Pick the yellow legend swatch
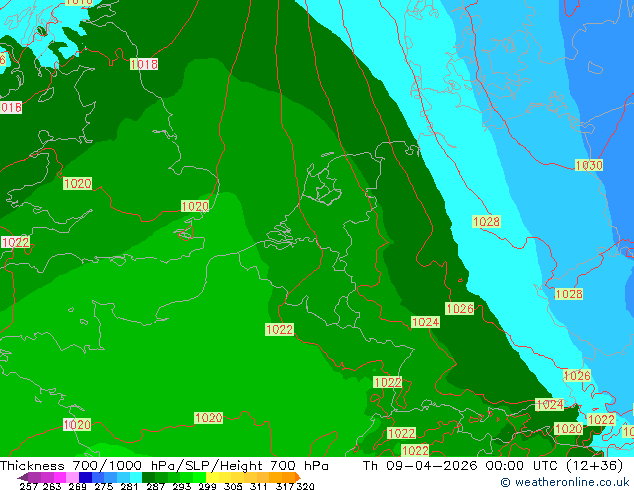Image resolution: width=634 pixels, height=490 pixels. pyautogui.click(x=212, y=477)
